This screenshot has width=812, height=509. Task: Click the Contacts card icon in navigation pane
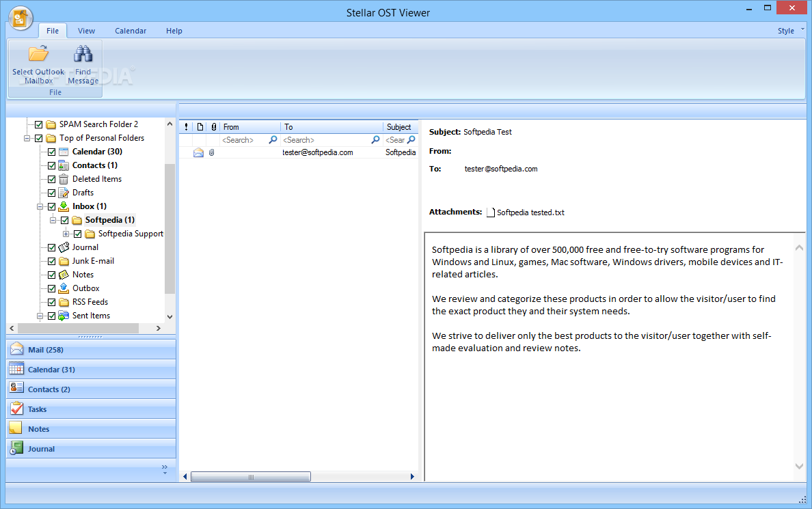[x=16, y=387]
